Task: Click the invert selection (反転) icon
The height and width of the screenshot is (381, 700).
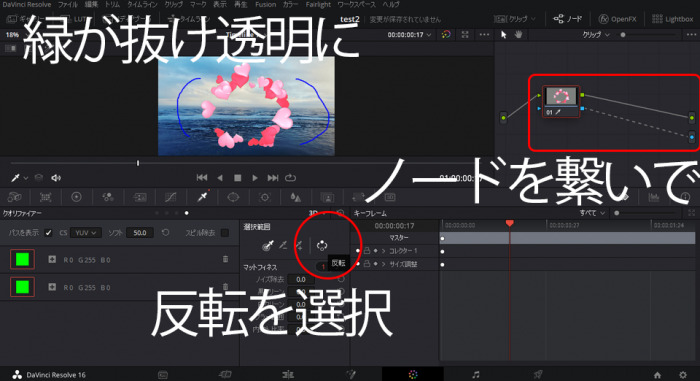Action: (x=322, y=245)
